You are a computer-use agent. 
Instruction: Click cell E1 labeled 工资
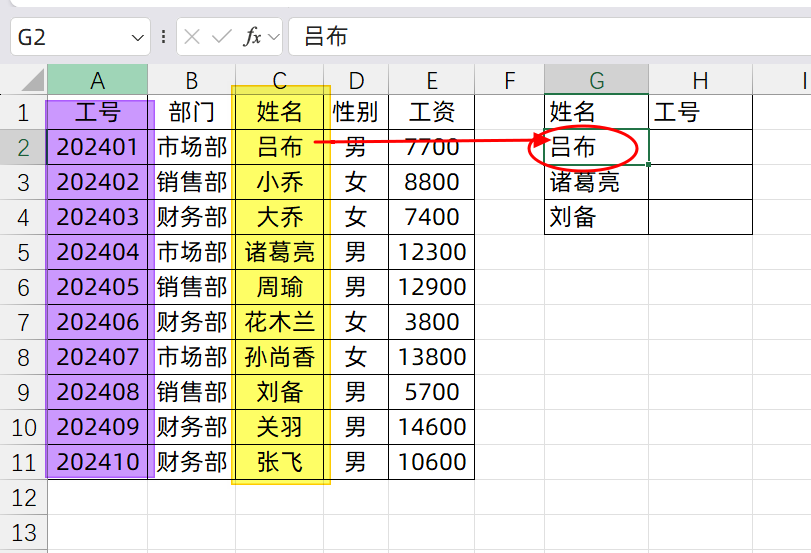[x=431, y=112]
